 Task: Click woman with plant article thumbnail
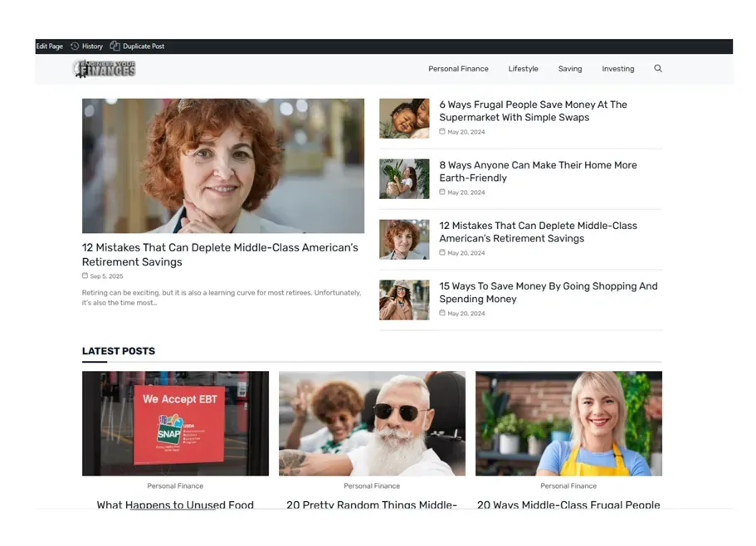[x=404, y=178]
